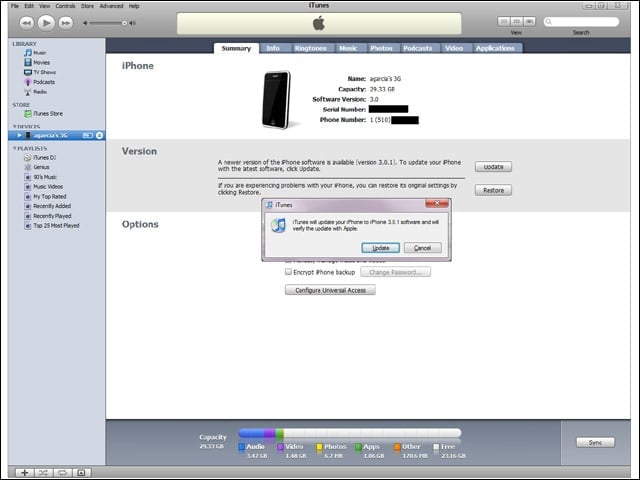Open the View menu
The height and width of the screenshot is (480, 640).
(x=44, y=6)
